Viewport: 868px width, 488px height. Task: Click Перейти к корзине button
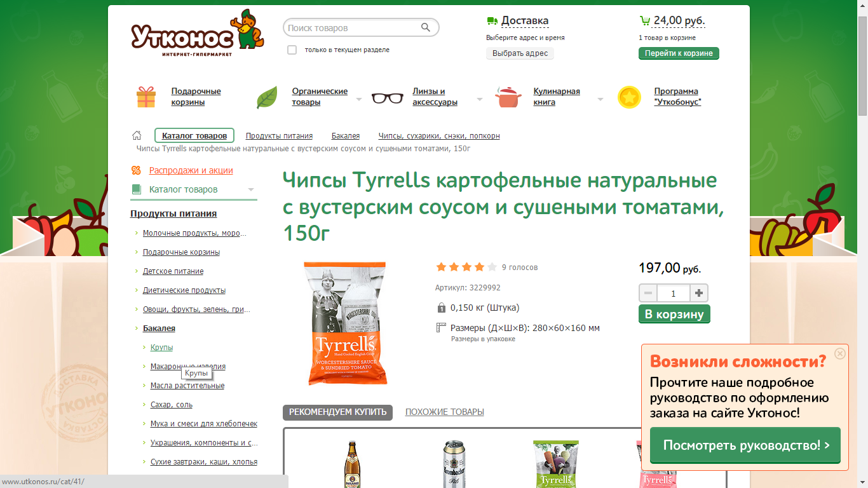tap(679, 53)
